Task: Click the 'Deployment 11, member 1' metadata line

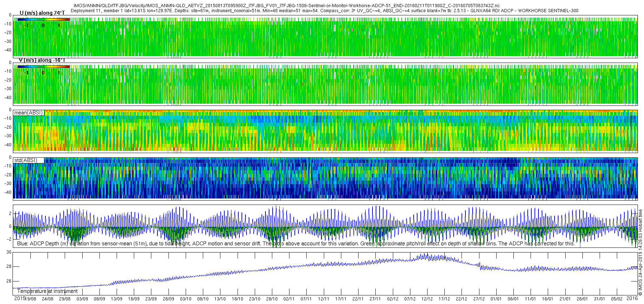Action: click(325, 11)
